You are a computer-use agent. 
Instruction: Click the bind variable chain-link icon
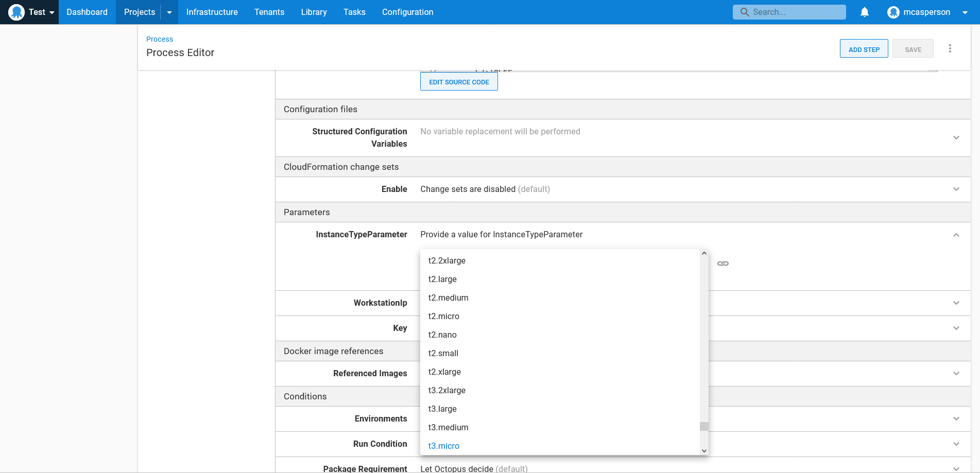723,264
